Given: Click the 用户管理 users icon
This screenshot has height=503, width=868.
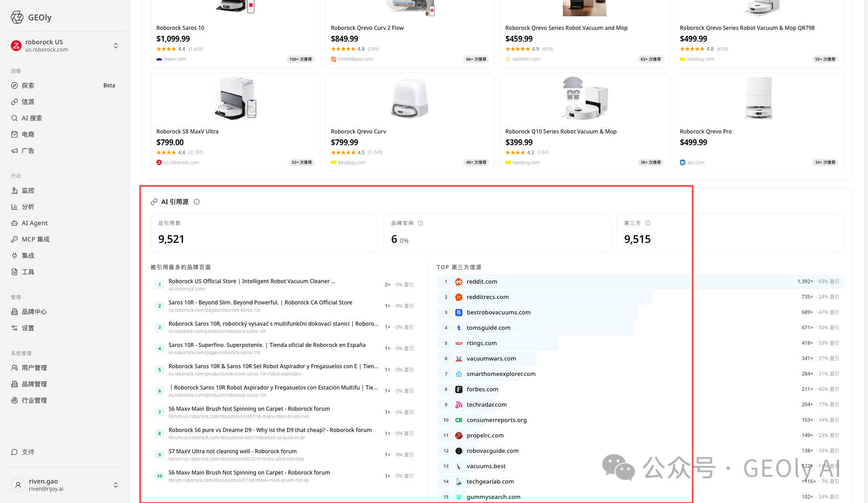Looking at the screenshot, I should coord(14,368).
